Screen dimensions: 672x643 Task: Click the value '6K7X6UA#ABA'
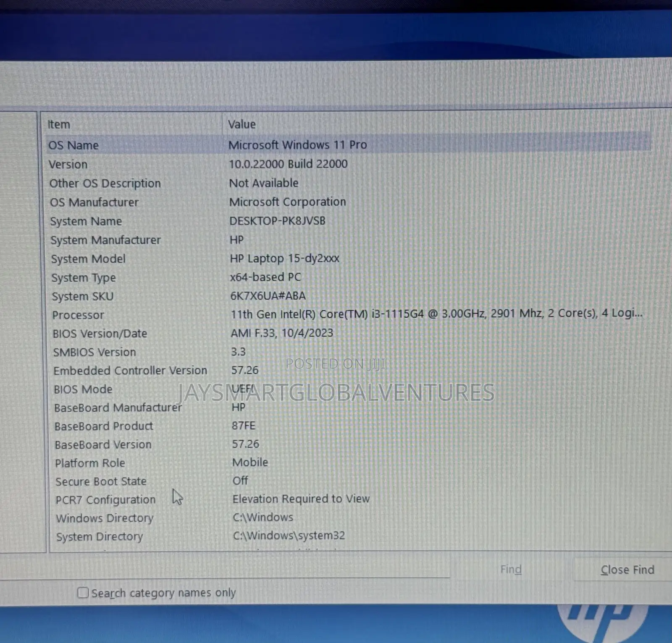(268, 296)
